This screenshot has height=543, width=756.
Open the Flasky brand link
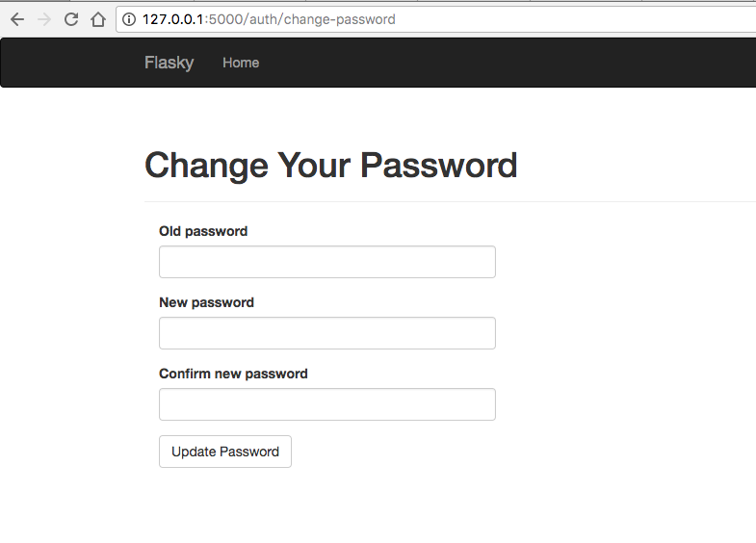[x=169, y=63]
